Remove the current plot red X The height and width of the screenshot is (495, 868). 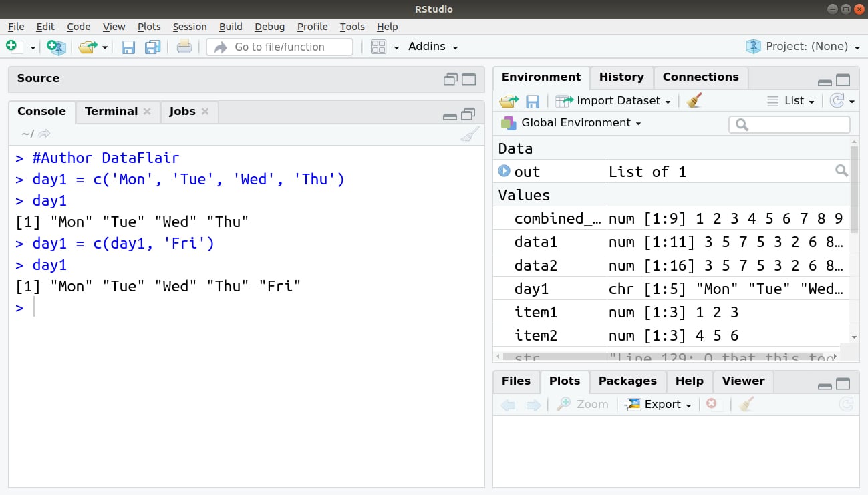coord(711,404)
